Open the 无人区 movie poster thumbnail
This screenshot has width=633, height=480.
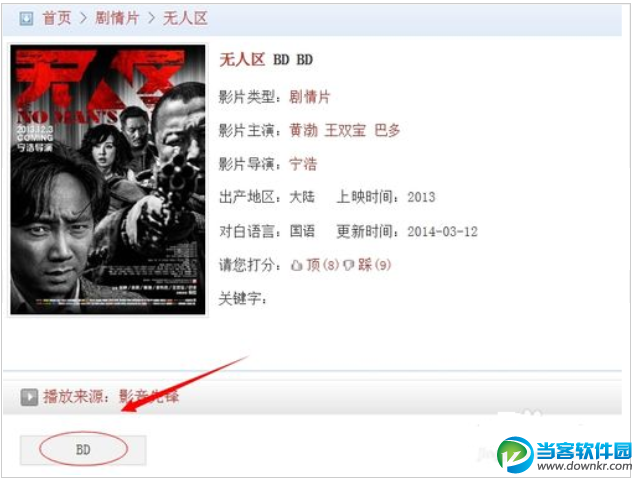(108, 179)
